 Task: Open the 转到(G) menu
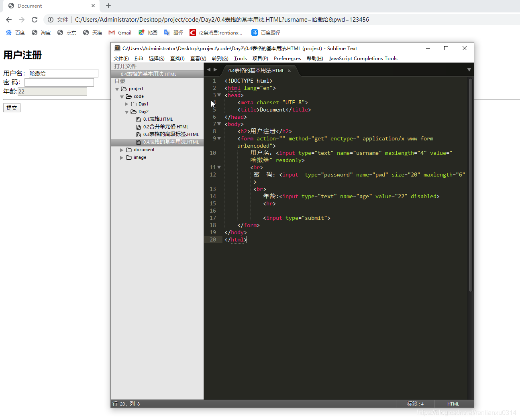click(x=220, y=59)
